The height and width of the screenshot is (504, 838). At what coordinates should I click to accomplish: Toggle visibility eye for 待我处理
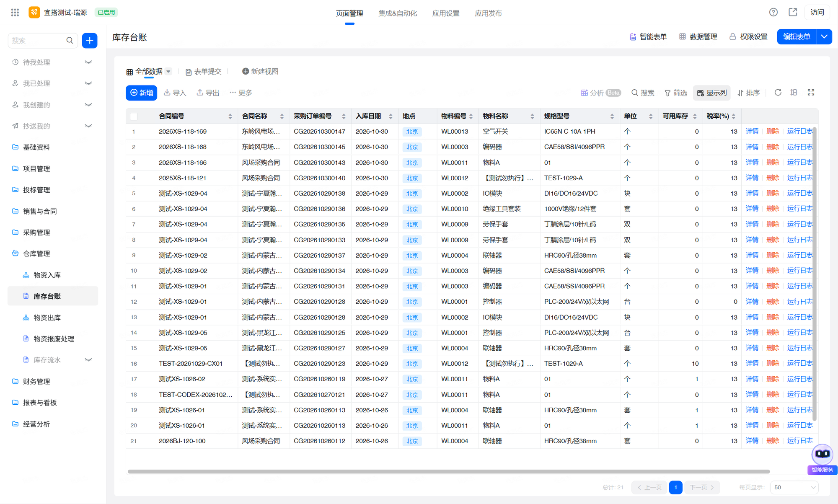[x=88, y=62]
